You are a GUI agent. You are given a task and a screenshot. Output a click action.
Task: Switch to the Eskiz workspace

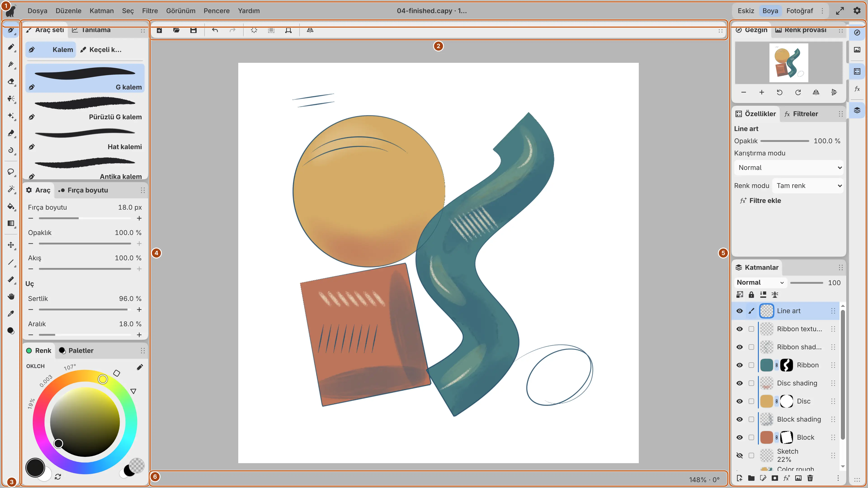(x=746, y=11)
